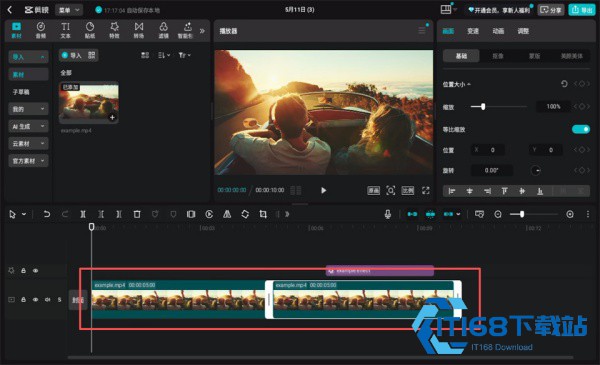Click the position X input field
Viewport: 600px width, 365px height.
487,150
